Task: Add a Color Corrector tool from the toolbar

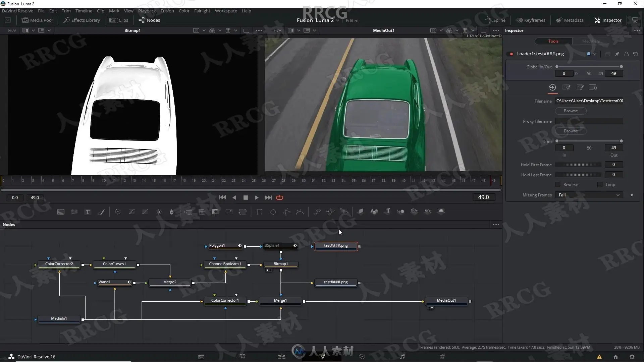Action: (x=117, y=212)
